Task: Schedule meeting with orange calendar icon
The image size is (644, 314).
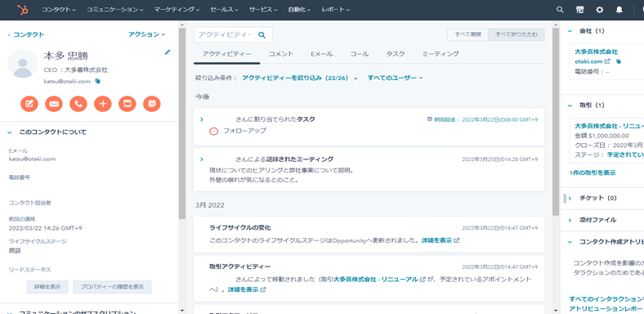Action: click(152, 104)
